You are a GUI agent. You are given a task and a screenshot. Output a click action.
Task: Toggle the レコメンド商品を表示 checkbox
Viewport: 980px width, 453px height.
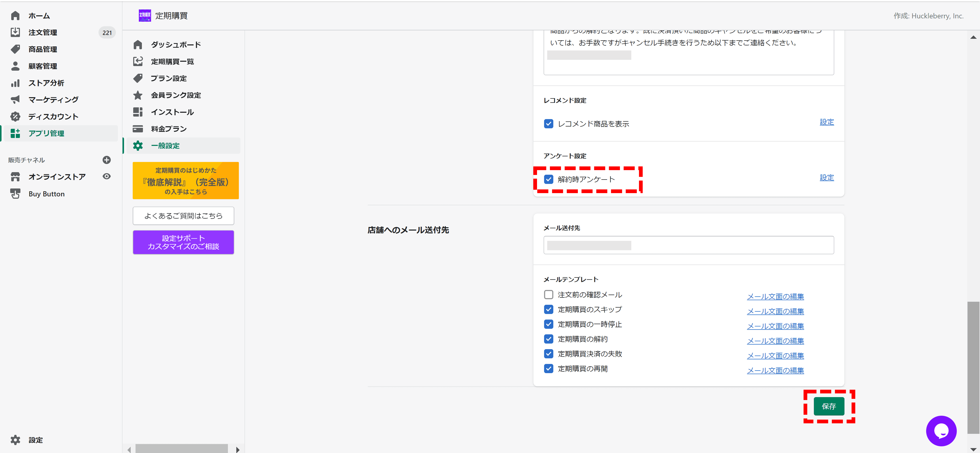[x=548, y=124]
